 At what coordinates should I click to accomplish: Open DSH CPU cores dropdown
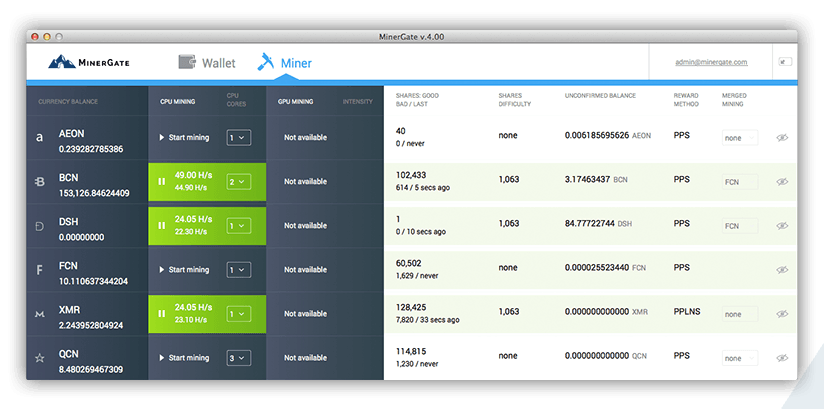click(x=239, y=226)
